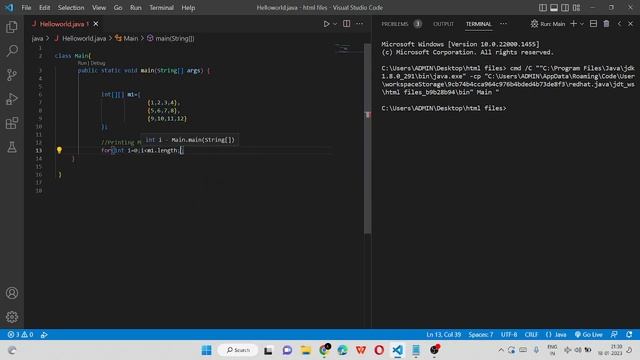Click the editor vertical scrollbar
This screenshot has width=640, height=360.
click(368, 138)
